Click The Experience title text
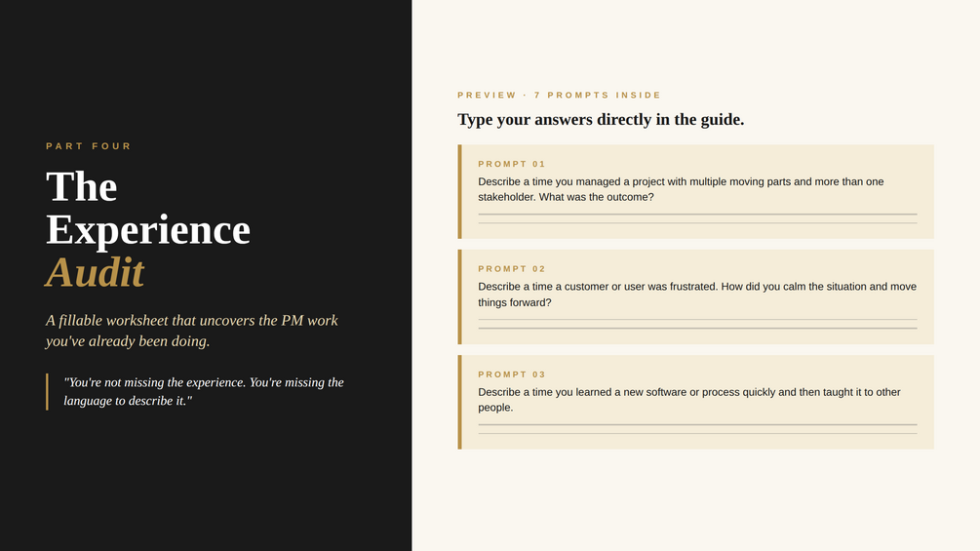 point(148,208)
